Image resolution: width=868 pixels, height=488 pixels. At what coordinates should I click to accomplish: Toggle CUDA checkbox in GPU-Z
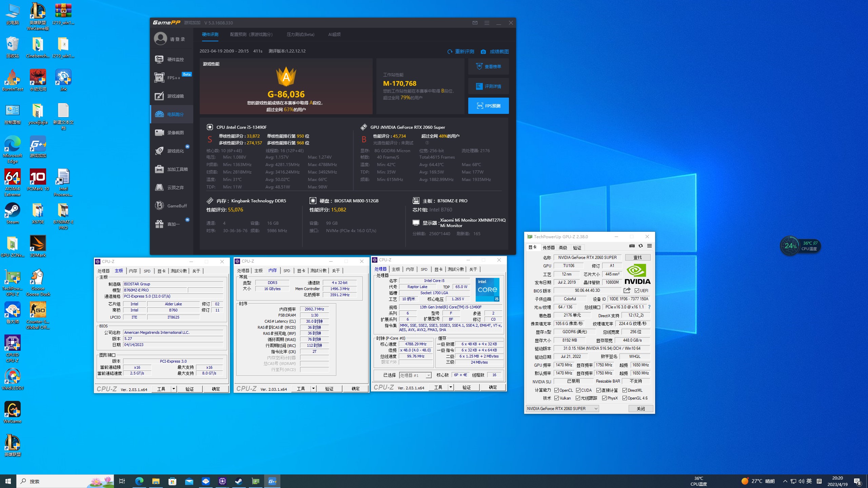click(578, 390)
